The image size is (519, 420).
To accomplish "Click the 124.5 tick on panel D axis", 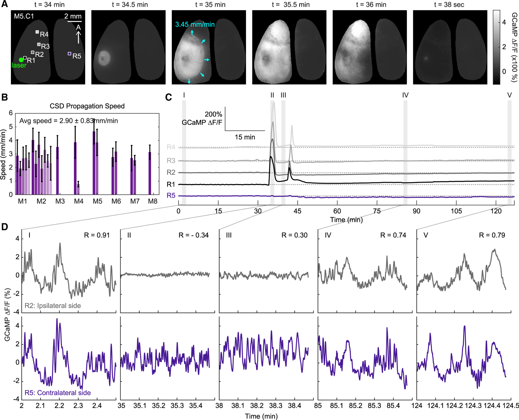I will point(511,406).
